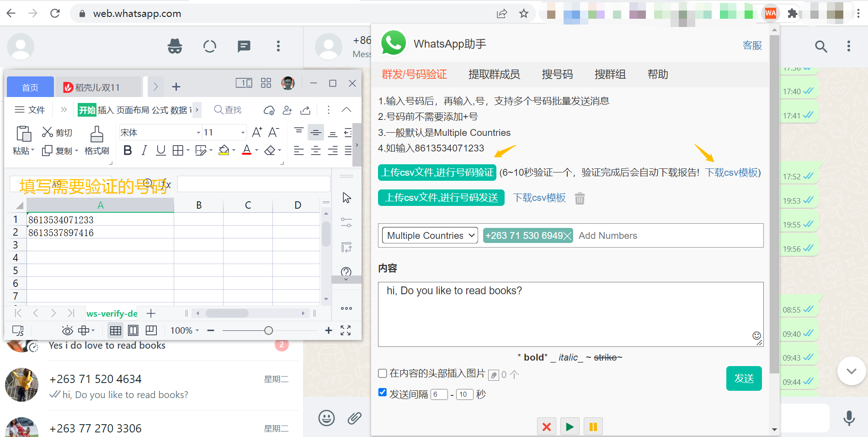Image resolution: width=868 pixels, height=437 pixels.
Task: Increase font size with A+ icon
Action: click(x=257, y=132)
